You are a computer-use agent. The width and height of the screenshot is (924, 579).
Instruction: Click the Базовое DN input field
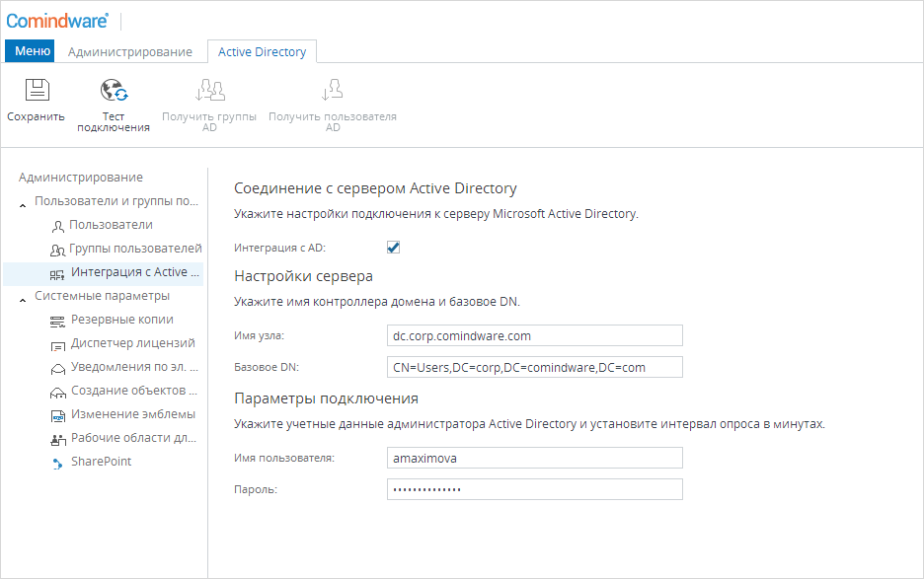(534, 367)
